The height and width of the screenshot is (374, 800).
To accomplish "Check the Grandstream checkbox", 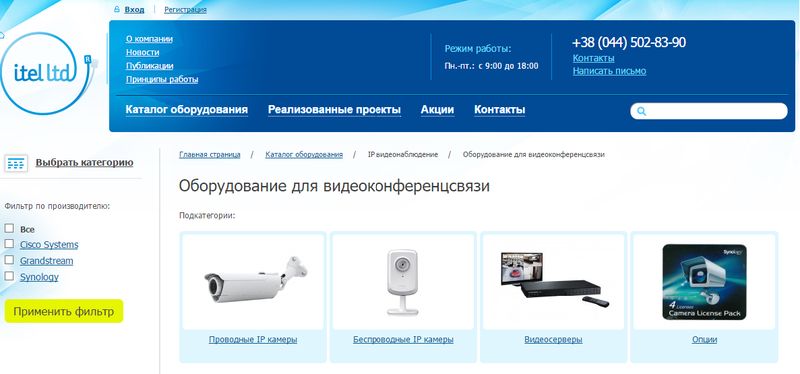I will tap(9, 260).
